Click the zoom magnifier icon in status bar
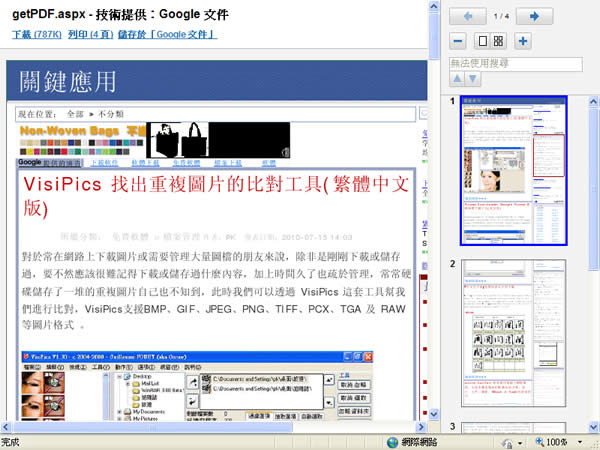Viewport: 600px width, 450px height. pyautogui.click(x=540, y=442)
